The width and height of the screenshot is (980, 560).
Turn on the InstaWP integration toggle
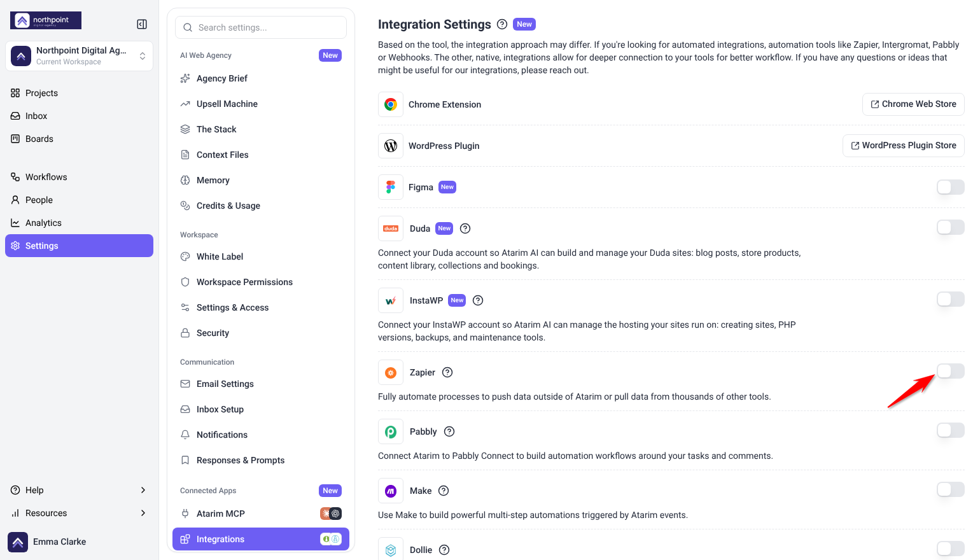point(951,299)
